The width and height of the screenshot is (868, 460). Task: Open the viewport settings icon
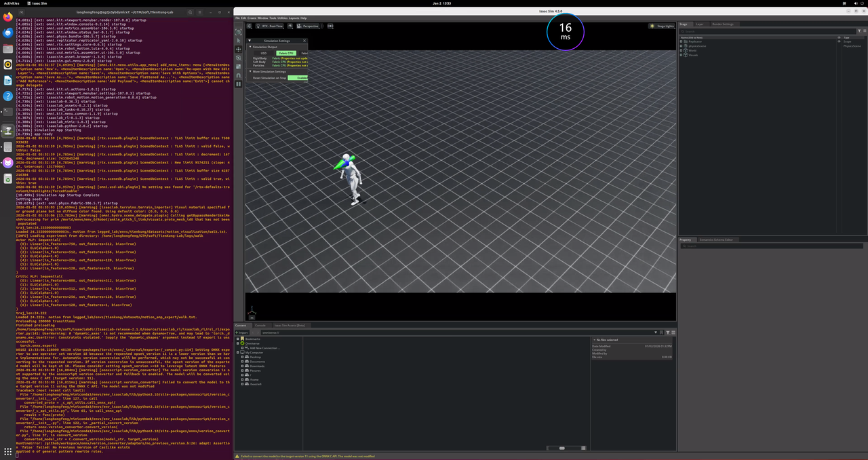point(250,26)
